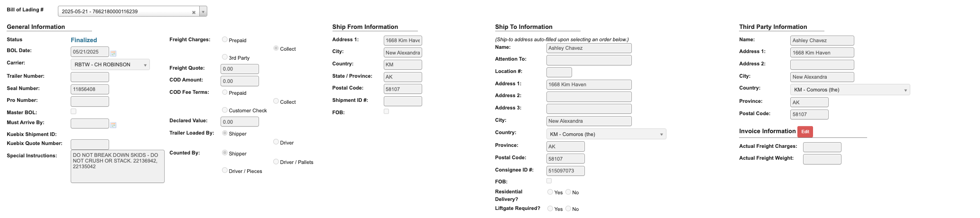Click the Shipment ID # field
This screenshot has height=218, width=980.
click(x=403, y=101)
